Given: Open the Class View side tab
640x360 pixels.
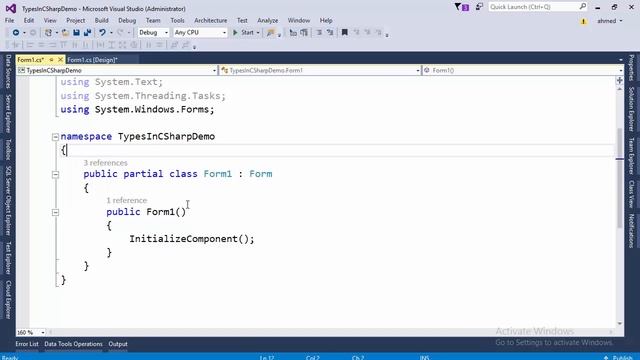Looking at the screenshot, I should click(x=631, y=194).
